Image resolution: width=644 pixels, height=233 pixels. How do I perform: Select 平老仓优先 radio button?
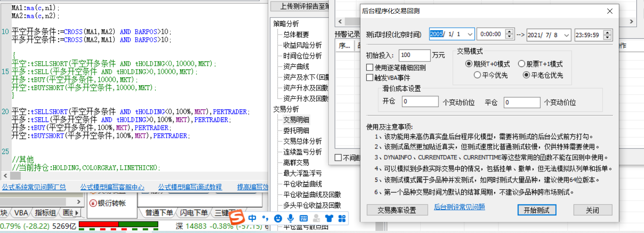point(526,75)
